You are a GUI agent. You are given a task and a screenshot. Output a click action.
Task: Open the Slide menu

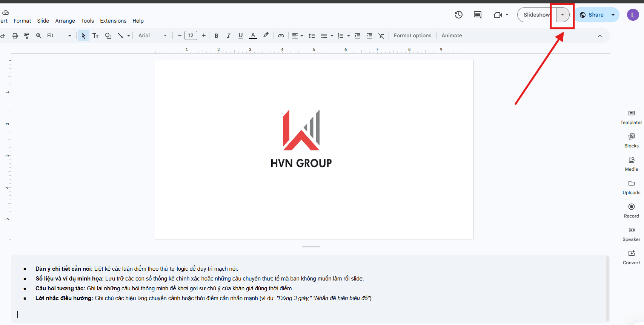(43, 21)
